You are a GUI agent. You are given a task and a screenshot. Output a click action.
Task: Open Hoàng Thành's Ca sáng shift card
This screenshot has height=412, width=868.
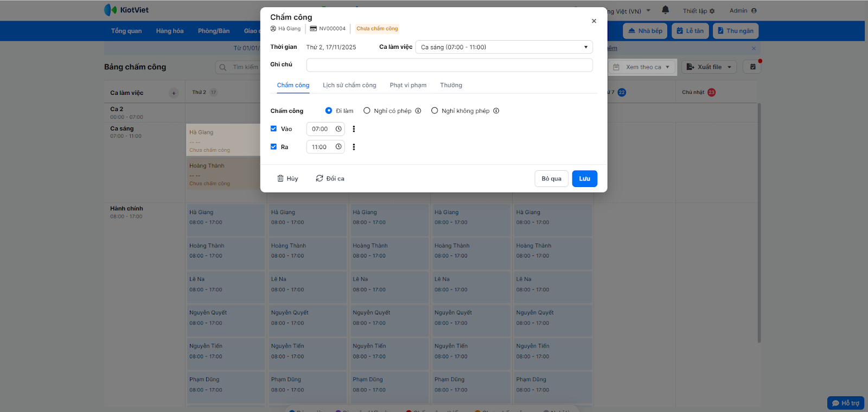(x=223, y=173)
